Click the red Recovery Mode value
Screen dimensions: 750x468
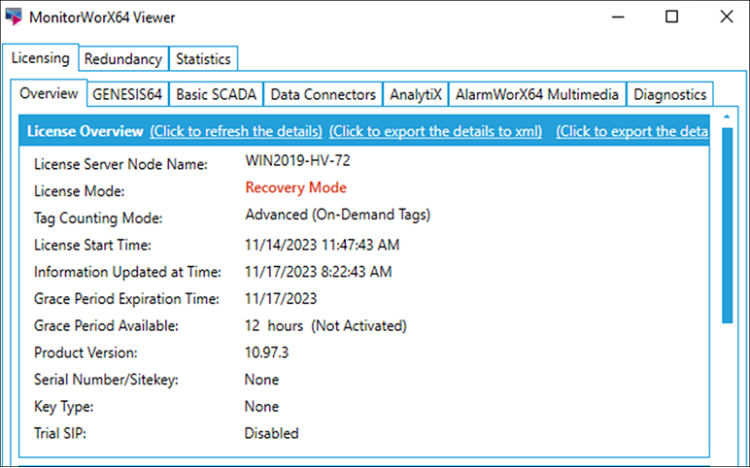296,187
